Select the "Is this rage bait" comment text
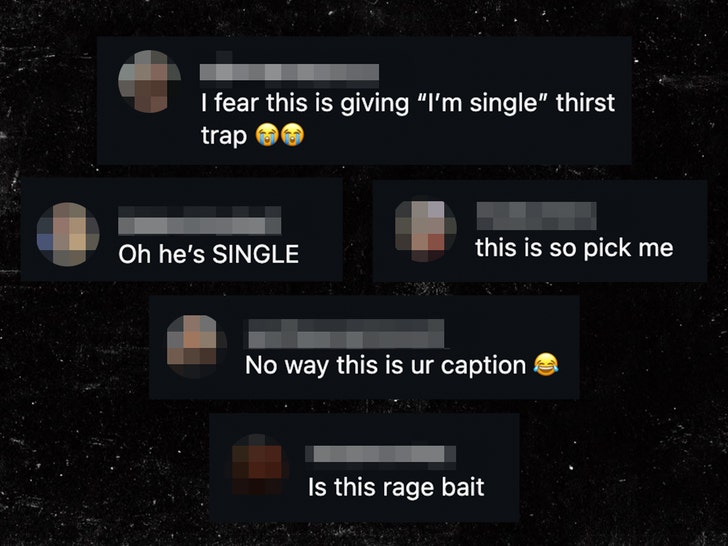This screenshot has width=728, height=546. coord(396,488)
